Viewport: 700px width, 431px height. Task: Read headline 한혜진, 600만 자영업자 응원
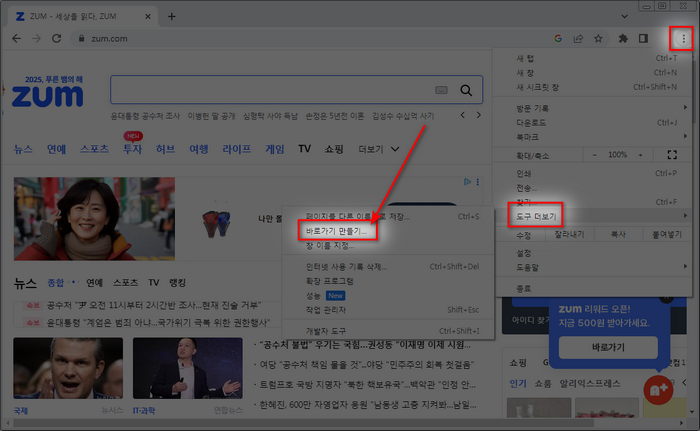[367, 405]
